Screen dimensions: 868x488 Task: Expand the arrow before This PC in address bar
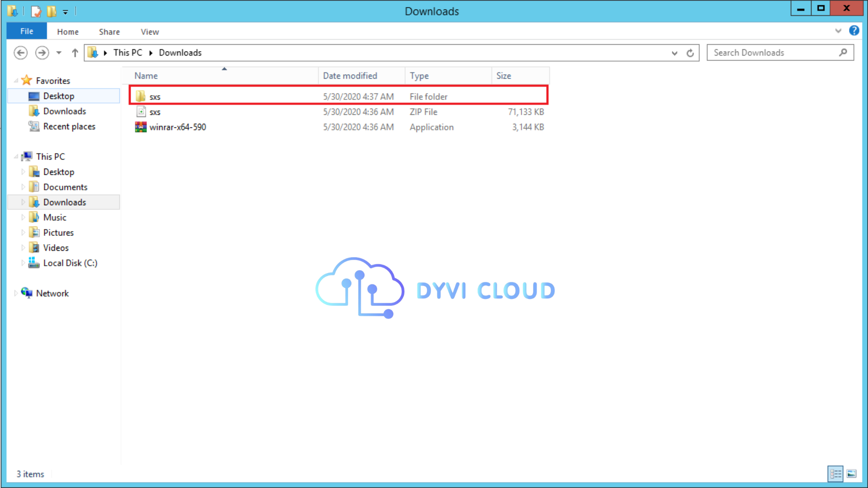[105, 53]
